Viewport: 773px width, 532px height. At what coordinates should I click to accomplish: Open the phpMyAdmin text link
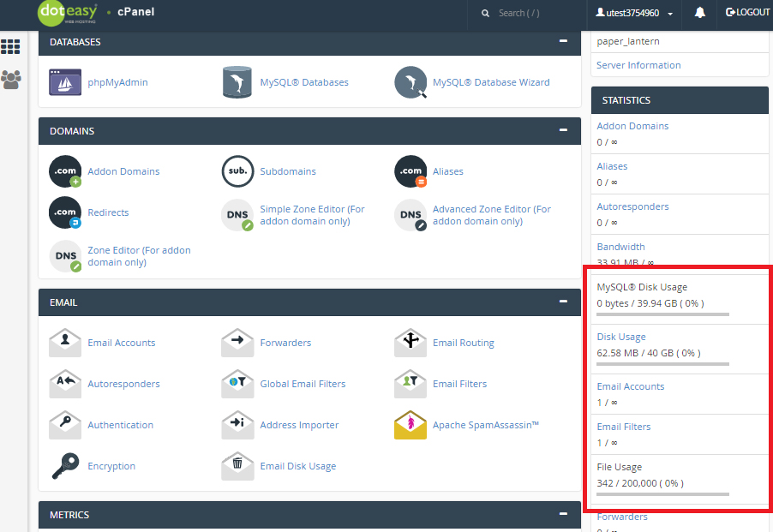pyautogui.click(x=117, y=83)
